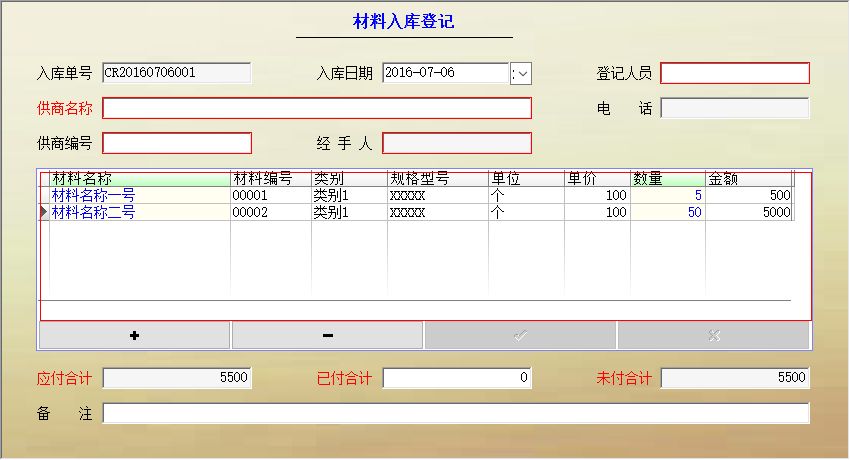Click the red 已付合计 label
Screen dimensions: 850x460
(344, 378)
